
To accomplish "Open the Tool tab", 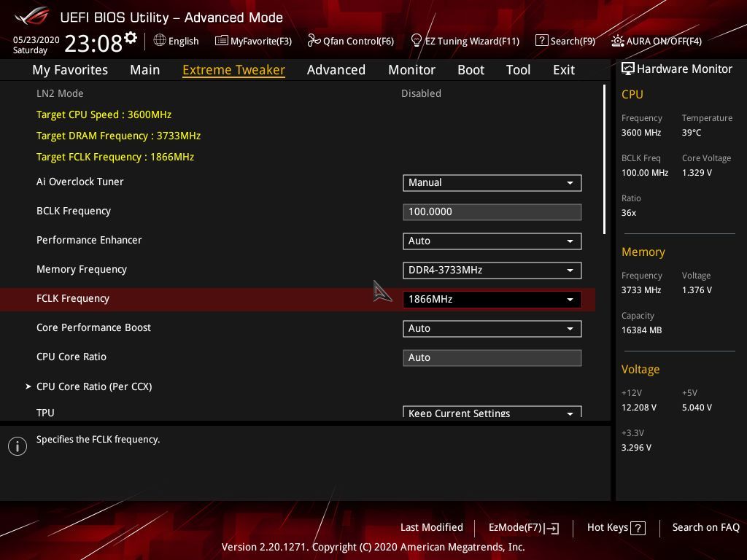I will pyautogui.click(x=518, y=70).
